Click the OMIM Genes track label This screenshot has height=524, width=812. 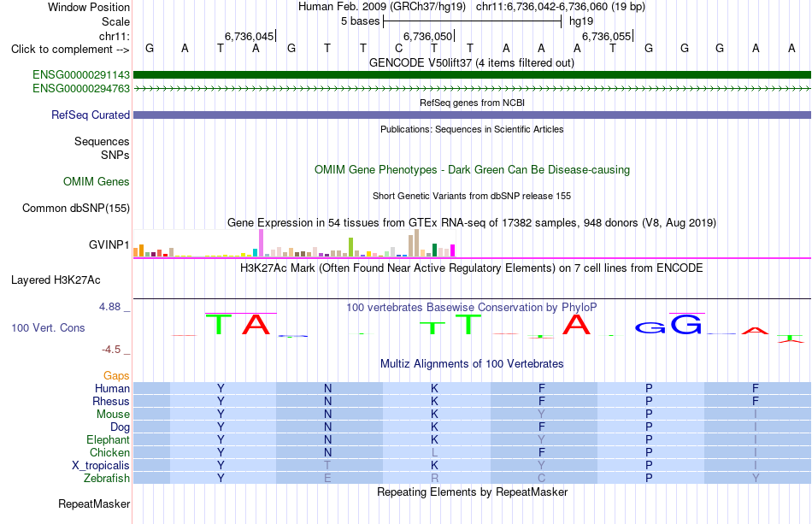[x=97, y=182]
